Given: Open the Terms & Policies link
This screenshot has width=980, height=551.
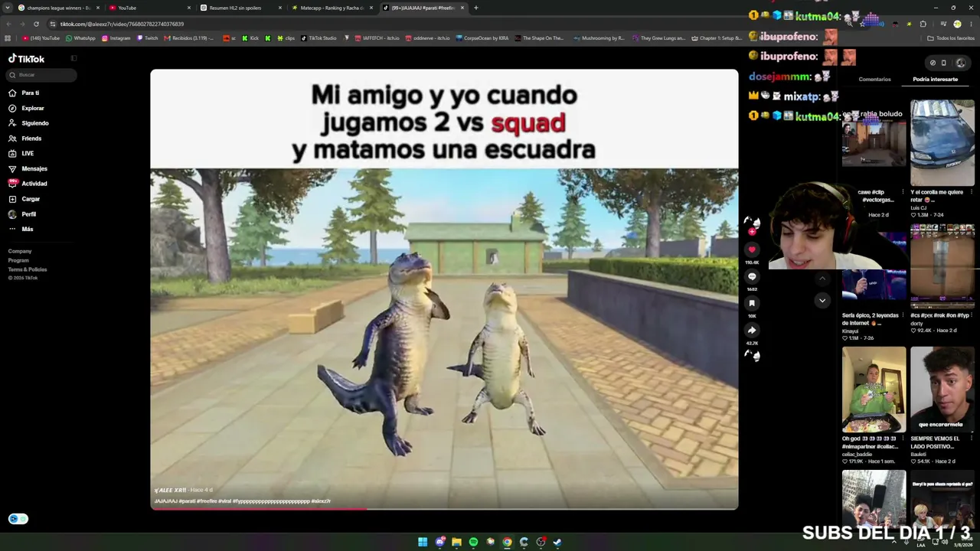Looking at the screenshot, I should click(28, 269).
